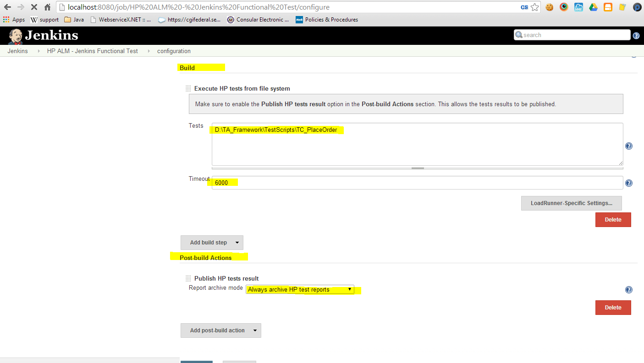Screen dimensions: 644x363
Task: Show help for the Timeout field
Action: coord(629,183)
